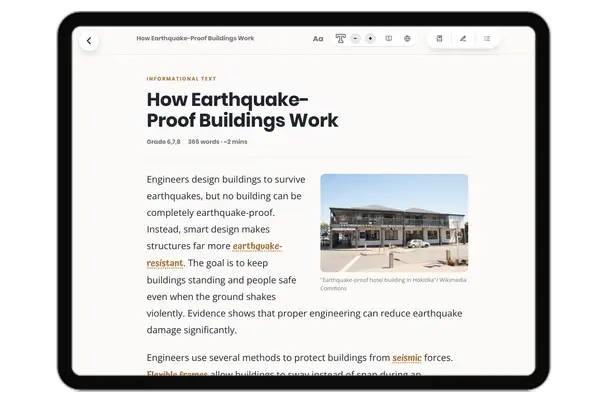600x400 pixels.
Task: Click the 365 words ~2 mins text
Action: click(x=217, y=142)
